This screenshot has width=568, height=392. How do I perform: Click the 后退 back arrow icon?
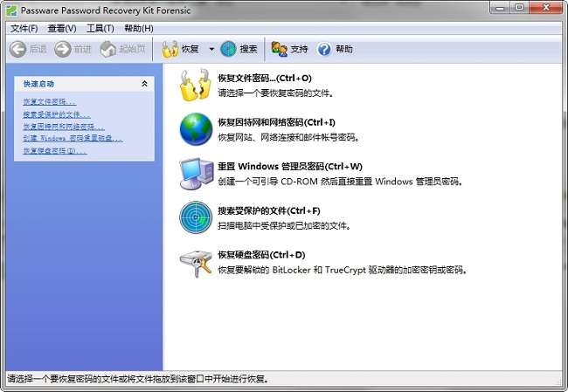pyautogui.click(x=17, y=49)
